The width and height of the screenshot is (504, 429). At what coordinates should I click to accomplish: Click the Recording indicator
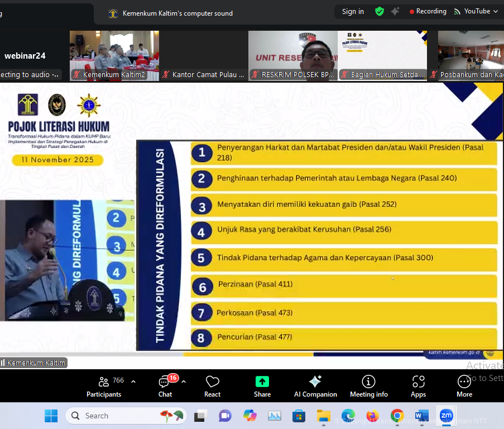[x=428, y=11]
